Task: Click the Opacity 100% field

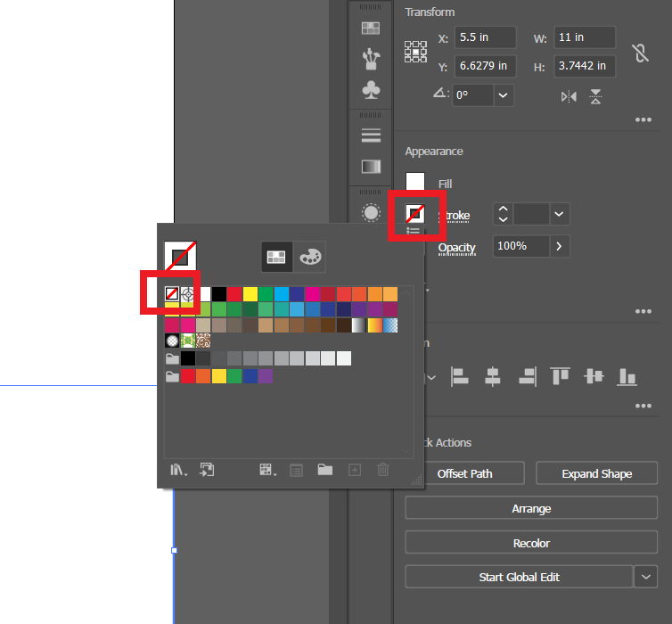Action: (521, 246)
